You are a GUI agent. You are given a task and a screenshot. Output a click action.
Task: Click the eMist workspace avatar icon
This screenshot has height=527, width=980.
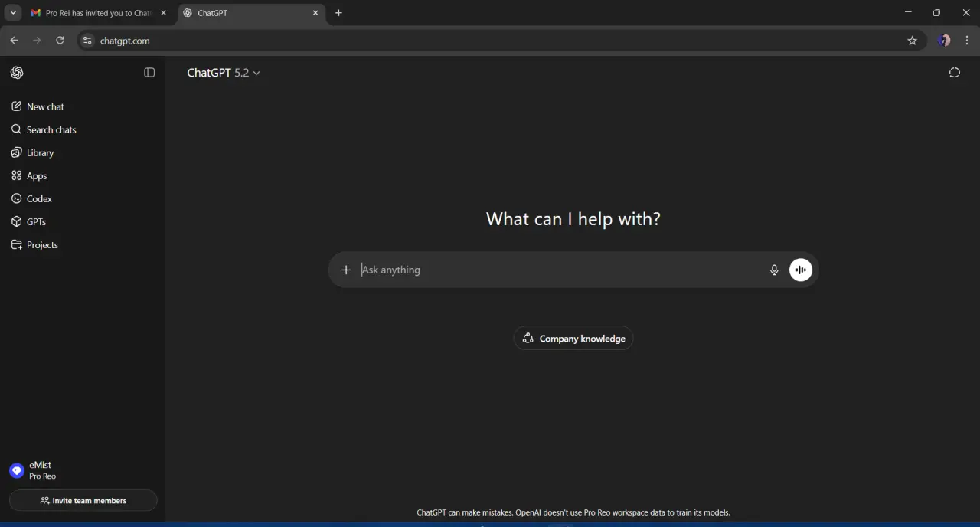click(x=17, y=470)
